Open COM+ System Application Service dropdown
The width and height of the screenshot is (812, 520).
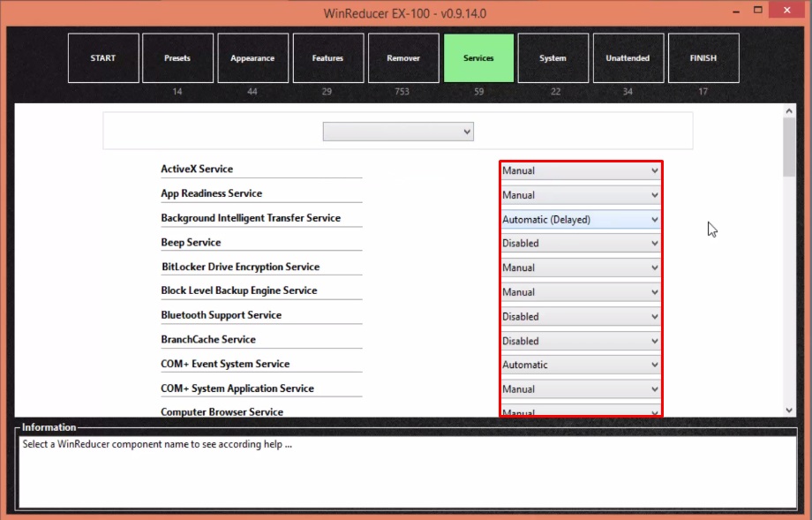[x=581, y=389]
